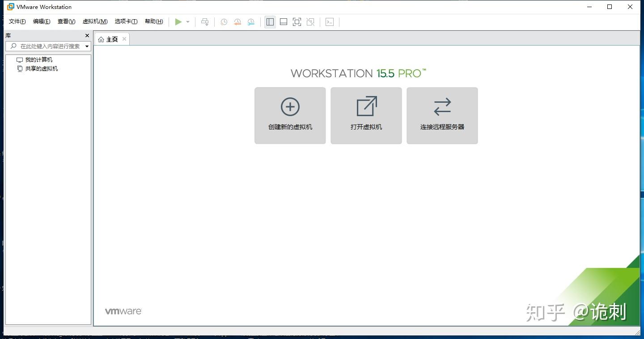644x339 pixels.
Task: Open an existing virtual machine
Action: click(x=366, y=115)
